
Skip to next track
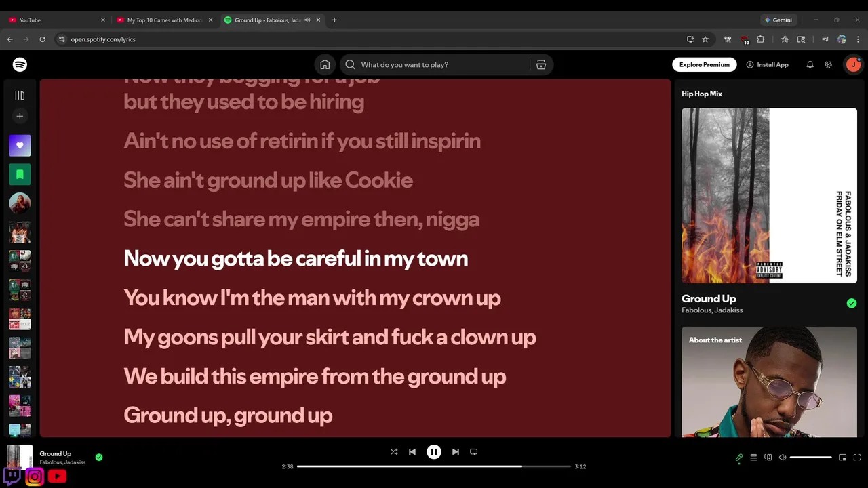coord(456,452)
